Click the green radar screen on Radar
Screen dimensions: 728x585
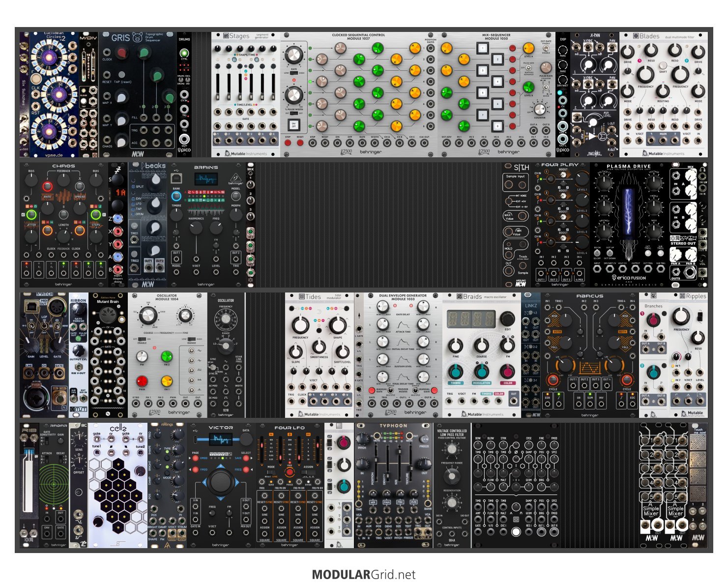pyautogui.click(x=54, y=484)
